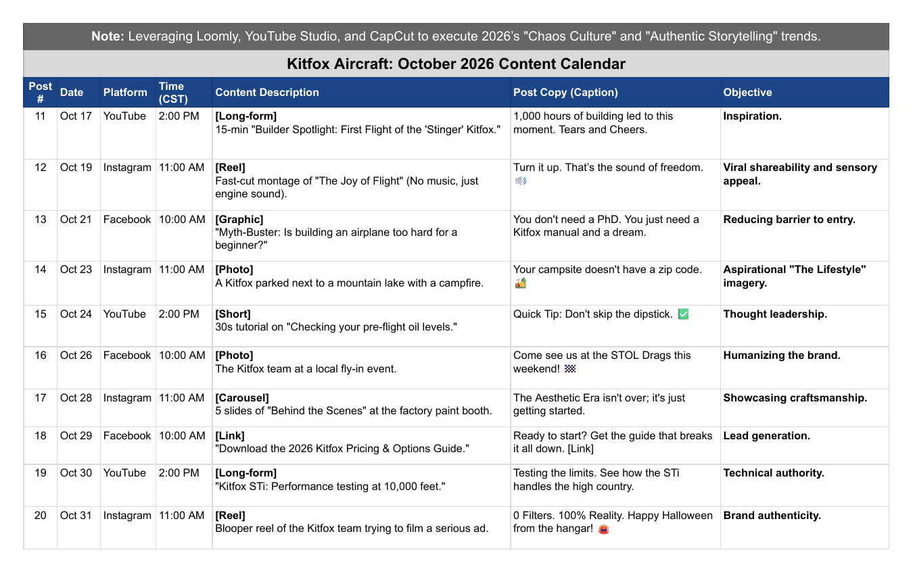The height and width of the screenshot is (588, 913).
Task: Select the "Date" column header
Action: pos(79,93)
